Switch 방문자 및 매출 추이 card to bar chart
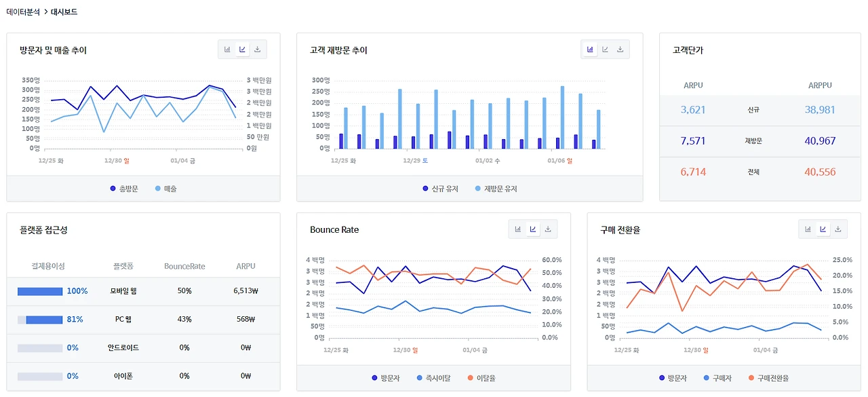This screenshot has height=397, width=868. (227, 50)
